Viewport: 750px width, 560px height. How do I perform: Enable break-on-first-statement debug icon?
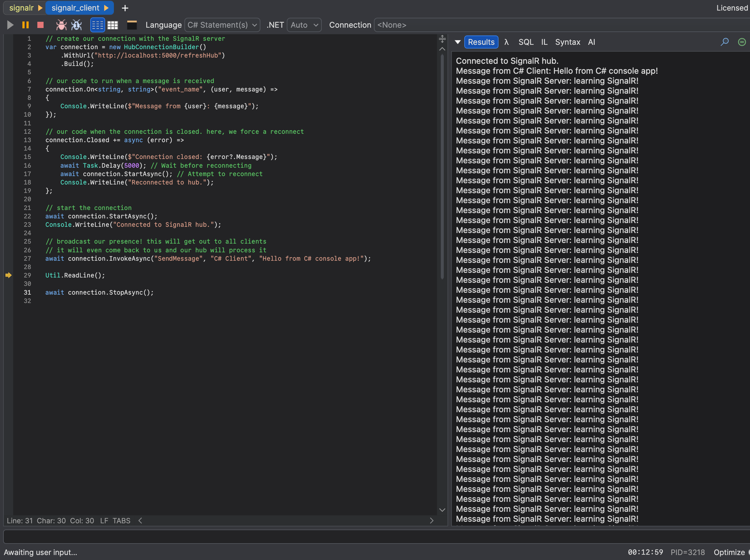click(x=76, y=25)
